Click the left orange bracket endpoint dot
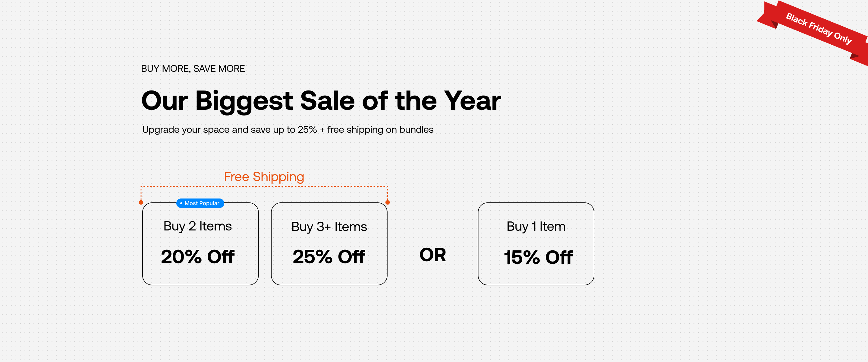Viewport: 868px width, 362px height. click(x=141, y=202)
